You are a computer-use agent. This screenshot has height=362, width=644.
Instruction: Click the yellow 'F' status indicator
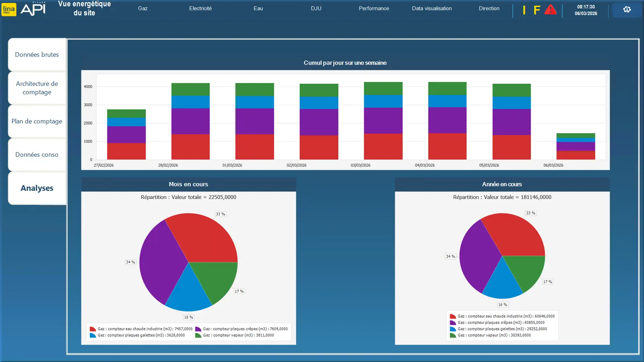click(x=536, y=10)
